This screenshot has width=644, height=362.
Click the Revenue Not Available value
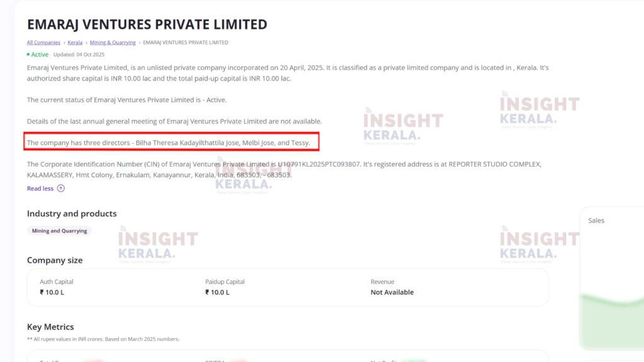coord(392,292)
